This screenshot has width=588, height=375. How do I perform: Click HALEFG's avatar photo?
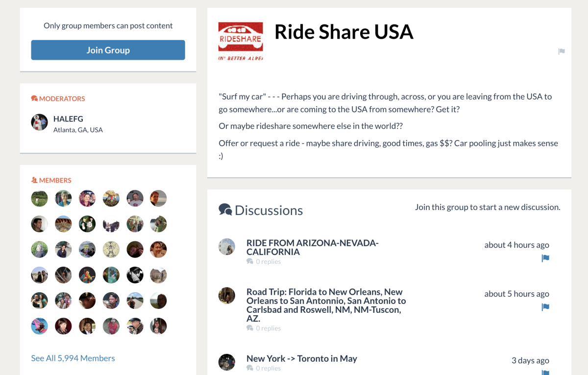tap(39, 122)
